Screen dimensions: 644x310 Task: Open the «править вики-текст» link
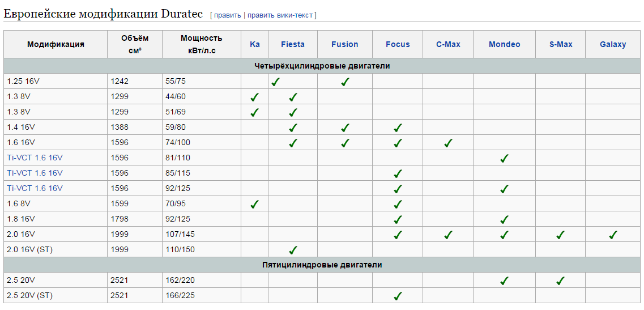(280, 15)
